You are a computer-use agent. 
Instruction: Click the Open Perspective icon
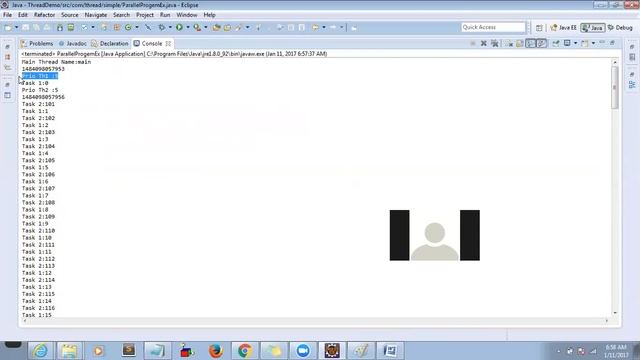(539, 28)
